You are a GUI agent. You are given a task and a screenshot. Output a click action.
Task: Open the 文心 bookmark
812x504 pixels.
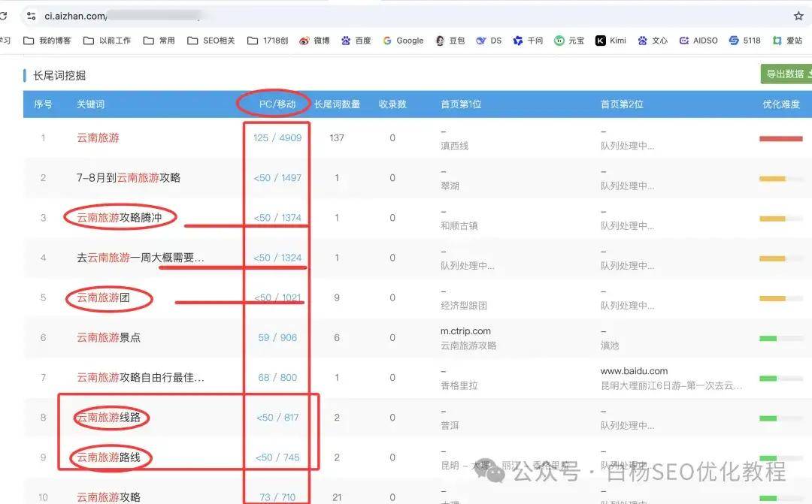point(653,41)
